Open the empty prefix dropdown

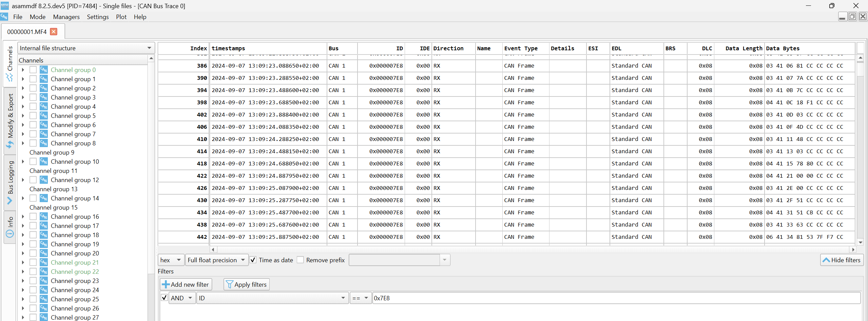(x=399, y=260)
